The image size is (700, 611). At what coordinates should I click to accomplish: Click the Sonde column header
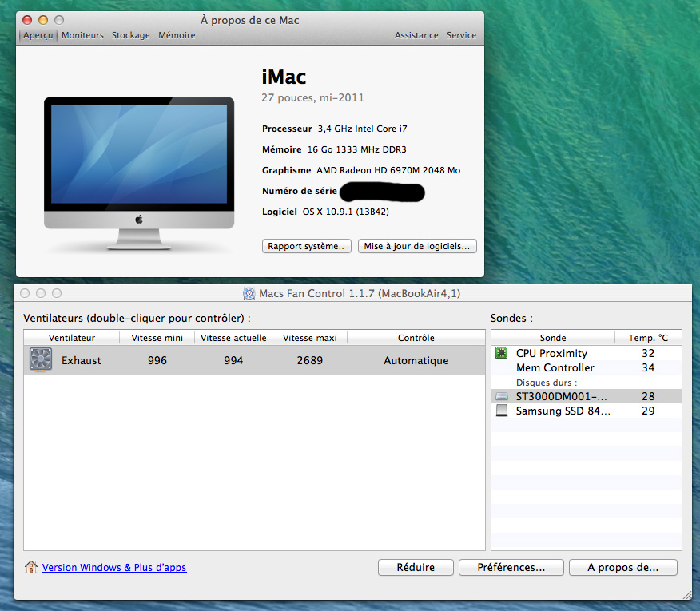click(553, 338)
